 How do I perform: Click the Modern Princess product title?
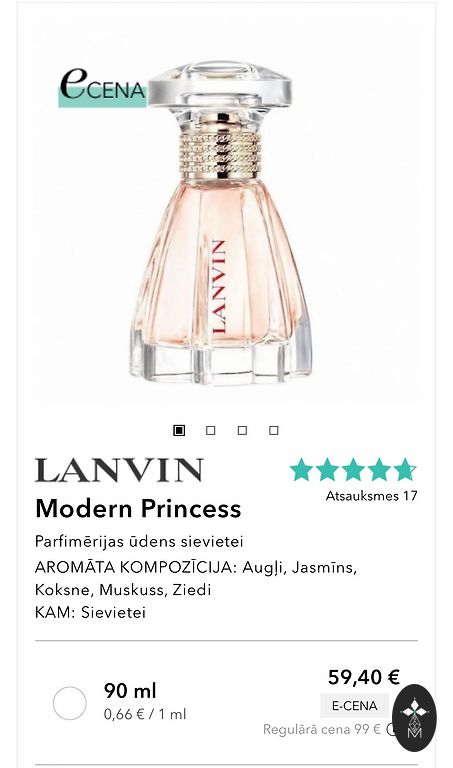tap(138, 508)
